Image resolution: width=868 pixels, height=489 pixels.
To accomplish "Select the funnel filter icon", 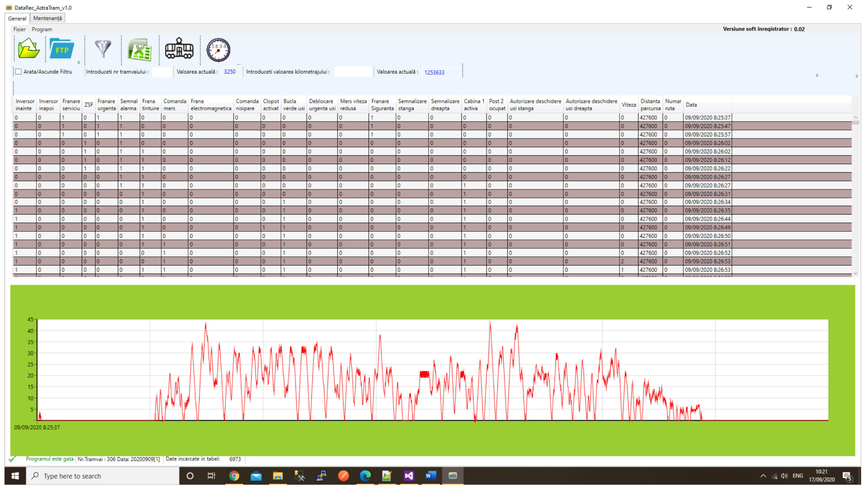I will pos(103,49).
